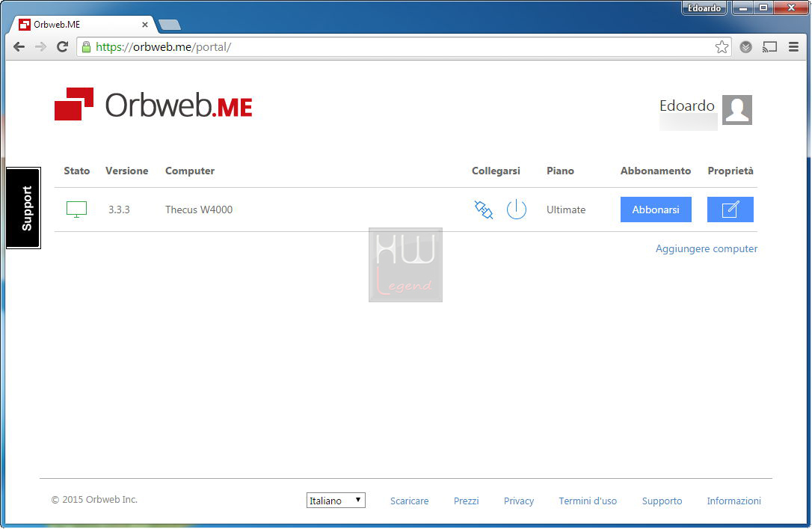Viewport: 812px width, 529px height.
Task: Click the Versione column header
Action: [x=127, y=171]
